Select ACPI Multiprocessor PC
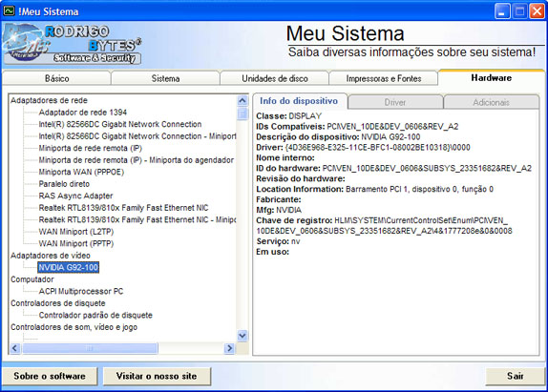The width and height of the screenshot is (548, 392). coord(81,291)
